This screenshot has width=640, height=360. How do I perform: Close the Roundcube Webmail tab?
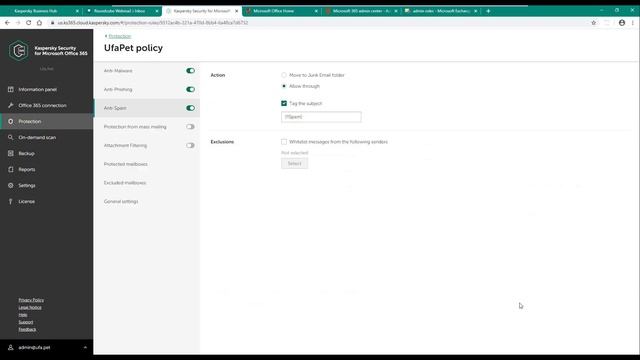(x=157, y=11)
